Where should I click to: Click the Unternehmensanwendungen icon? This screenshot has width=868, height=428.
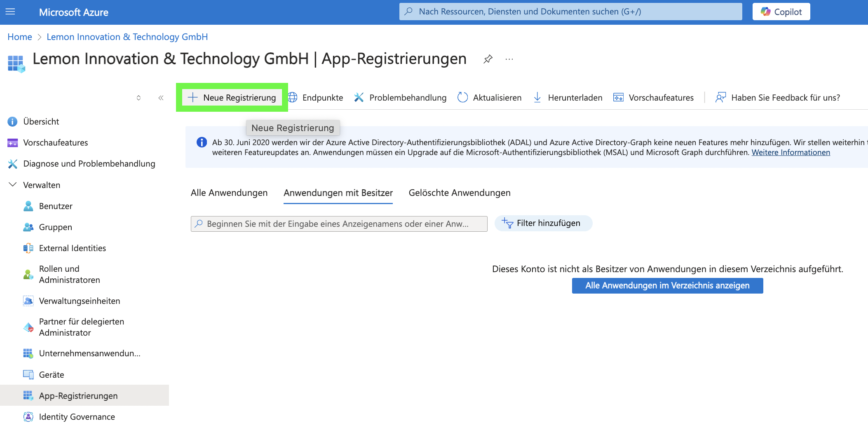[x=28, y=353]
